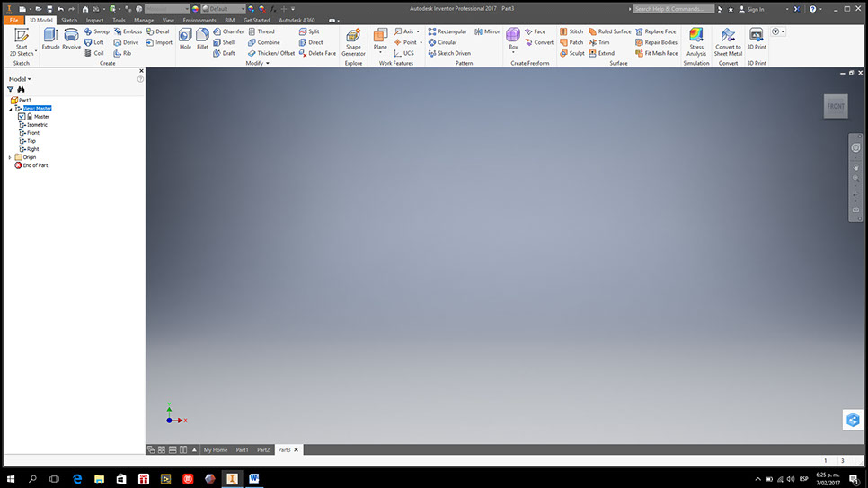Select the Stitch surface tool
The image size is (868, 488).
571,31
